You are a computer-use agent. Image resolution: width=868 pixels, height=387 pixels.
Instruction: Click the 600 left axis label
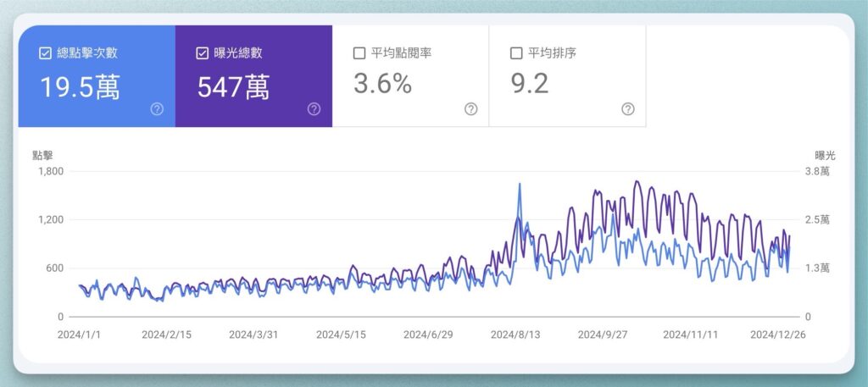click(x=56, y=268)
